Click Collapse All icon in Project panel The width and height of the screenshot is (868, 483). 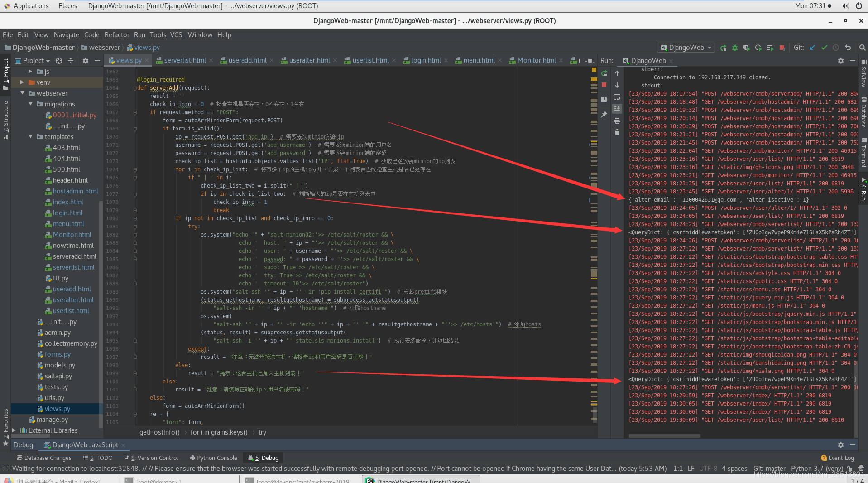tap(71, 61)
